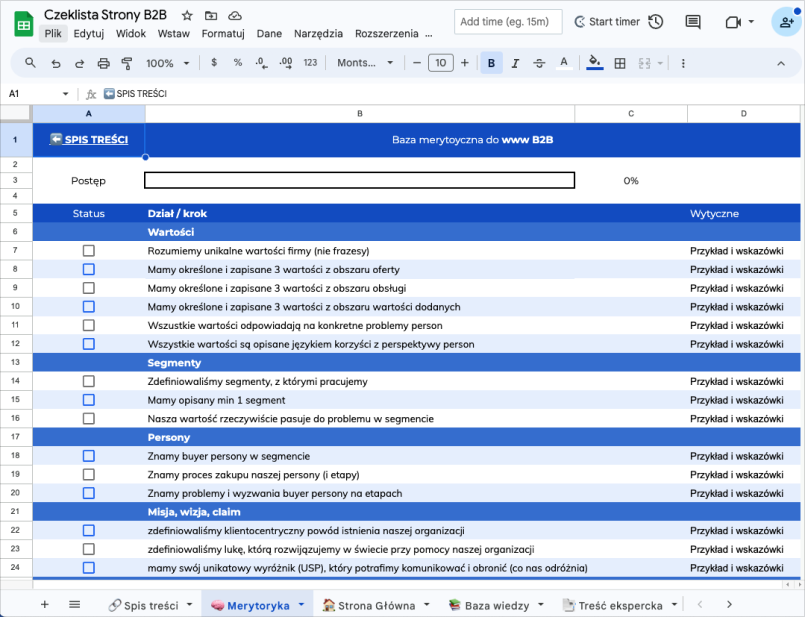This screenshot has height=617, width=805.
Task: Expand the Montserrat font family dropdown
Action: click(365, 63)
